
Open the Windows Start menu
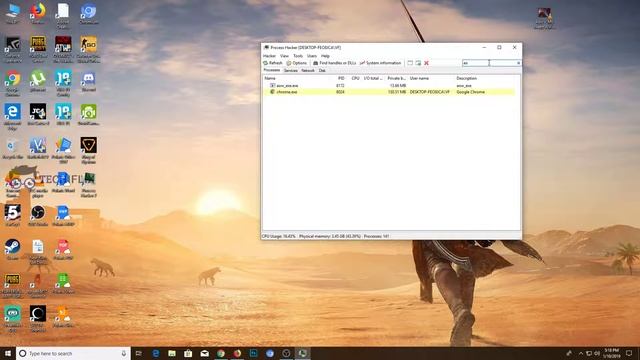7,353
